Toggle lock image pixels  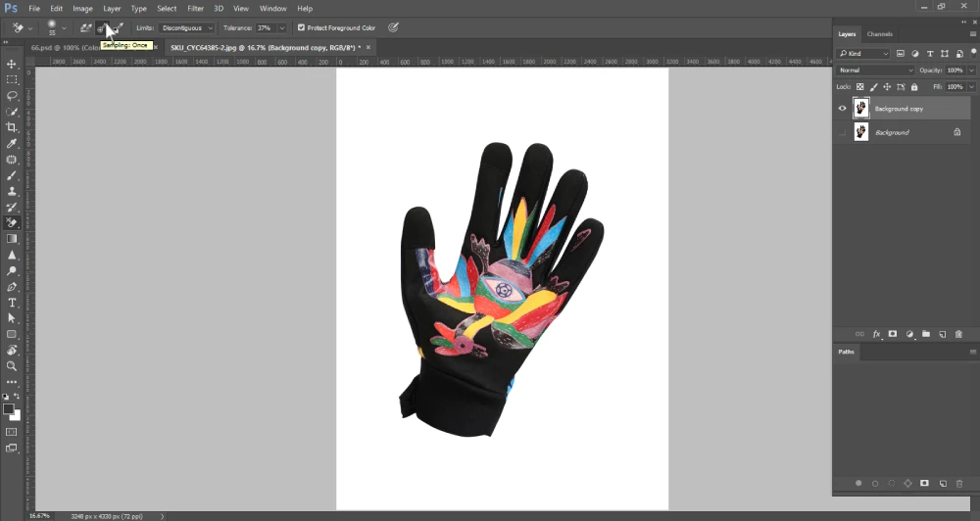874,87
